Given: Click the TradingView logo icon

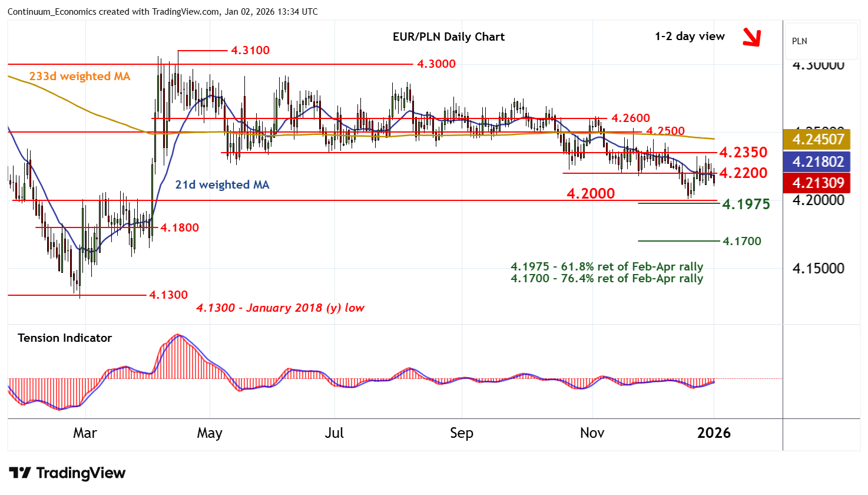Looking at the screenshot, I should 20,473.
